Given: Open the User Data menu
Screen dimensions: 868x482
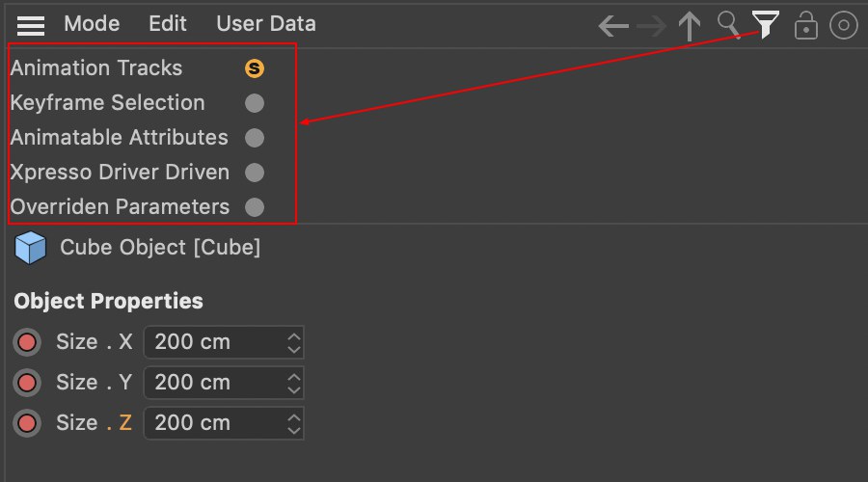Looking at the screenshot, I should 266,24.
